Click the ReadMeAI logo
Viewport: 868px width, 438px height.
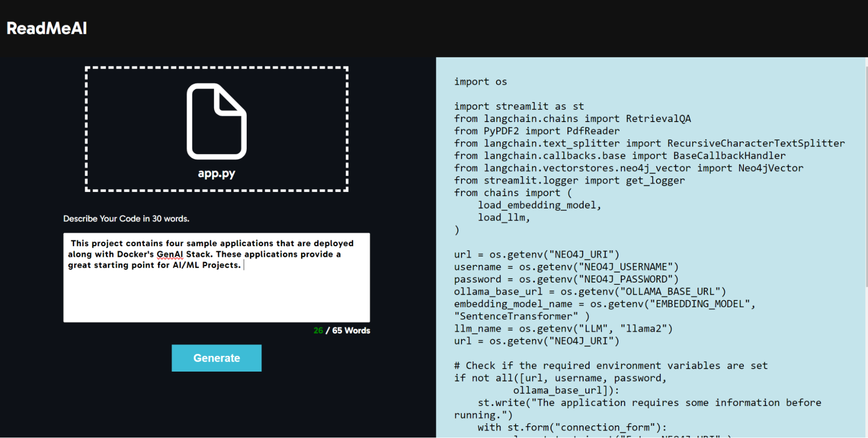(x=46, y=28)
